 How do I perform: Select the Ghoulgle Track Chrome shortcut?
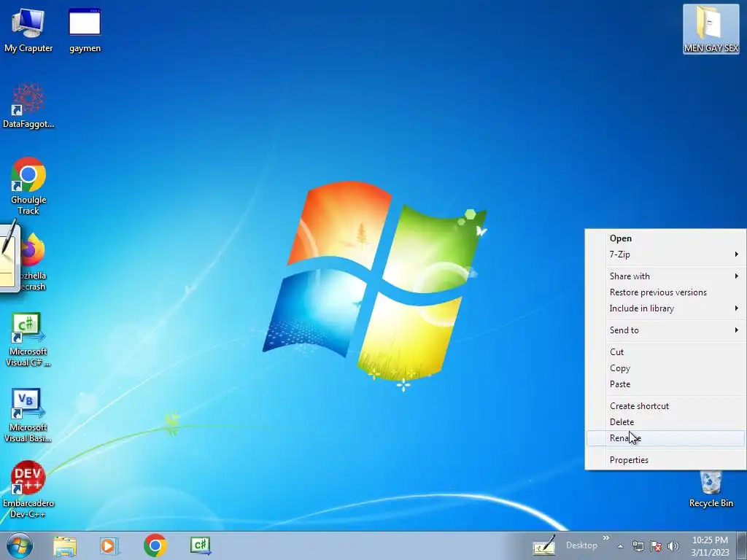28,186
